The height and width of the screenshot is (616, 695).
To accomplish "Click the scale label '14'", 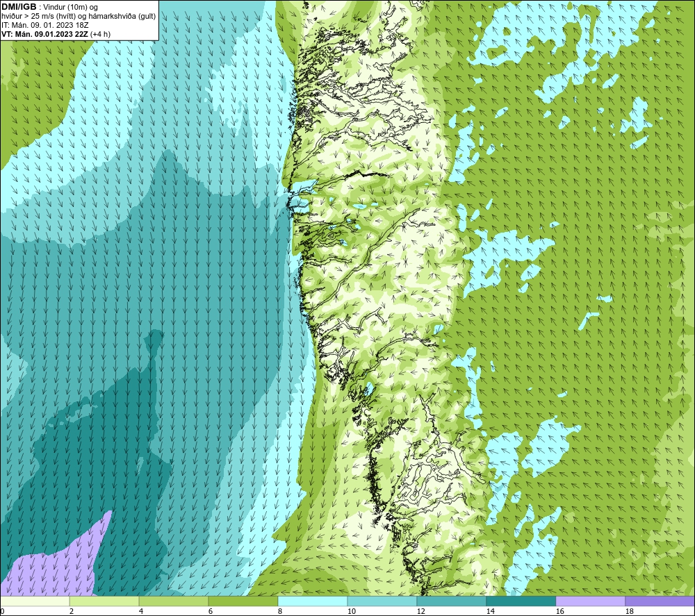I will pyautogui.click(x=490, y=611).
